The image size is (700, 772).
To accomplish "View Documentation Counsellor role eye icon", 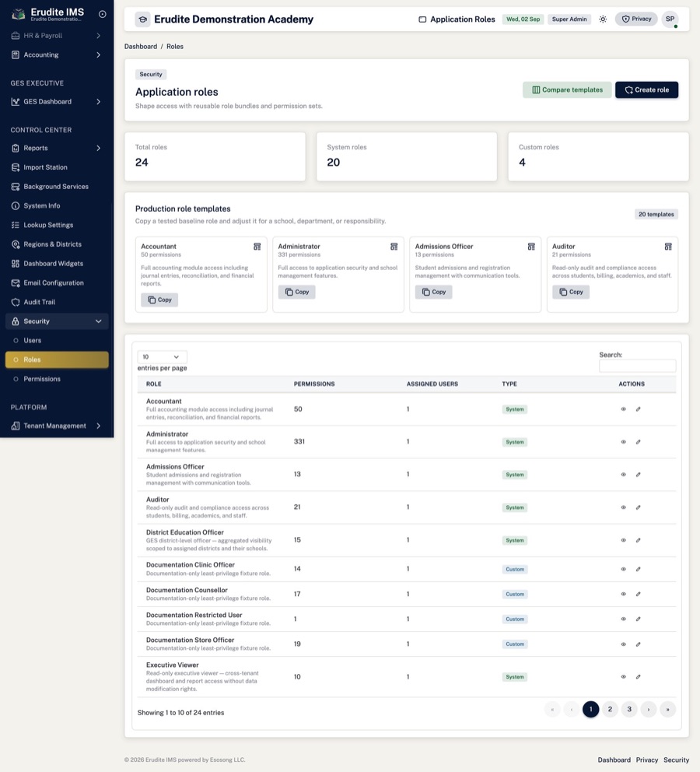I will 623,595.
